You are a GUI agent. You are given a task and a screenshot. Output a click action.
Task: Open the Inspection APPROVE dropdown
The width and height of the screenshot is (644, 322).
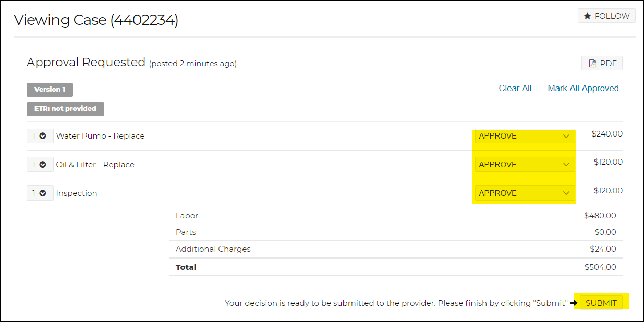click(525, 193)
